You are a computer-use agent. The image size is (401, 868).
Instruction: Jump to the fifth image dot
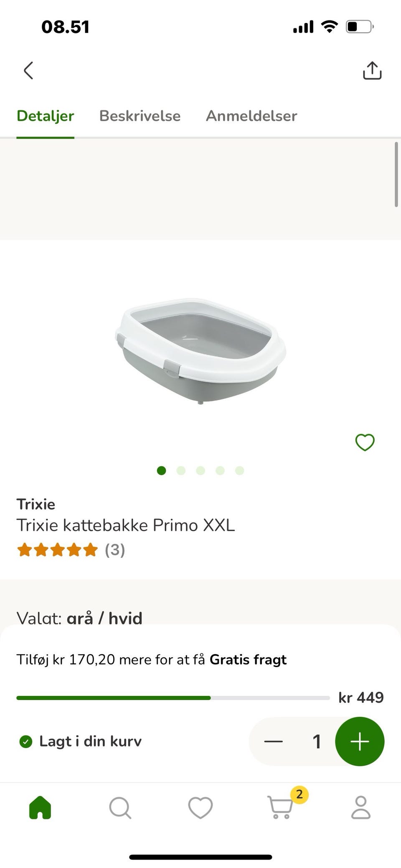tap(239, 471)
